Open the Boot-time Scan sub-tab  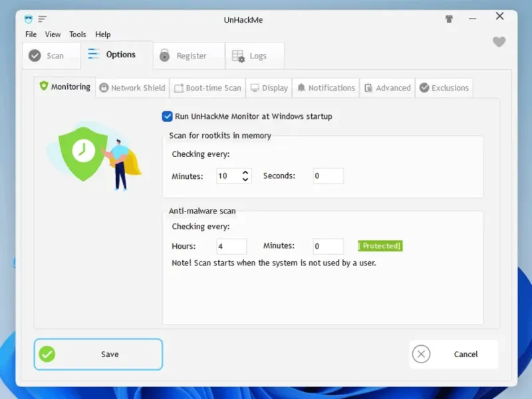207,88
